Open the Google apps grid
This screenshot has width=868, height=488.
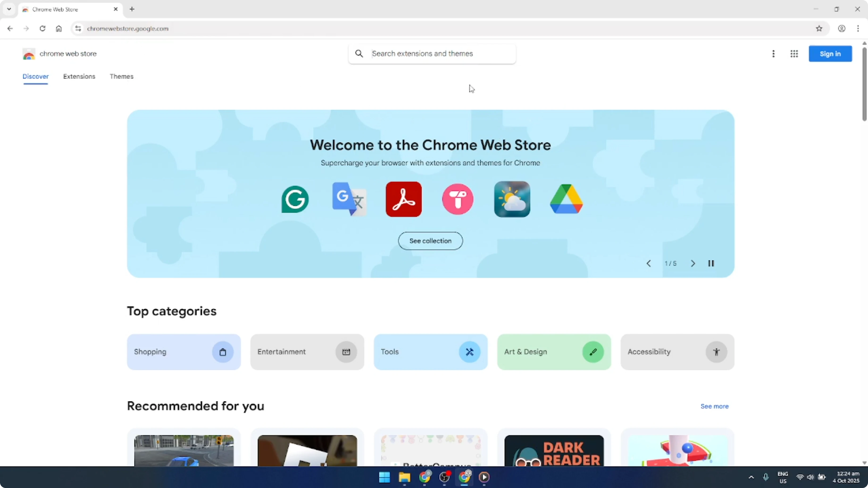tap(794, 54)
